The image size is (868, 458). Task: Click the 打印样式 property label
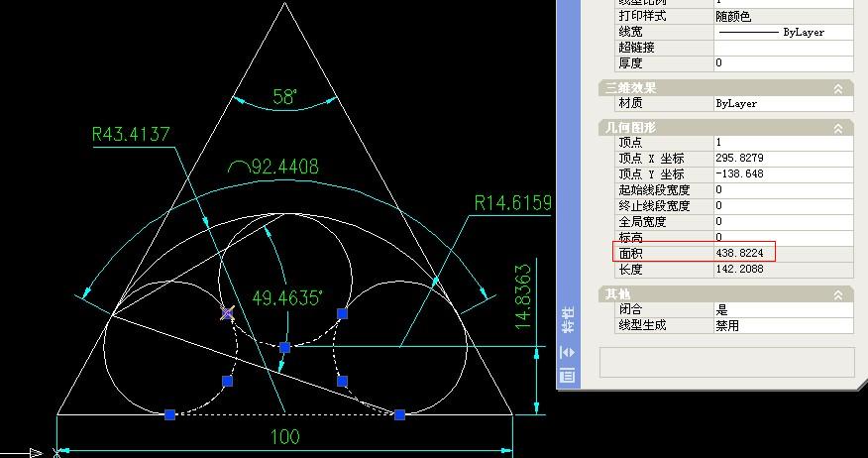click(x=642, y=17)
